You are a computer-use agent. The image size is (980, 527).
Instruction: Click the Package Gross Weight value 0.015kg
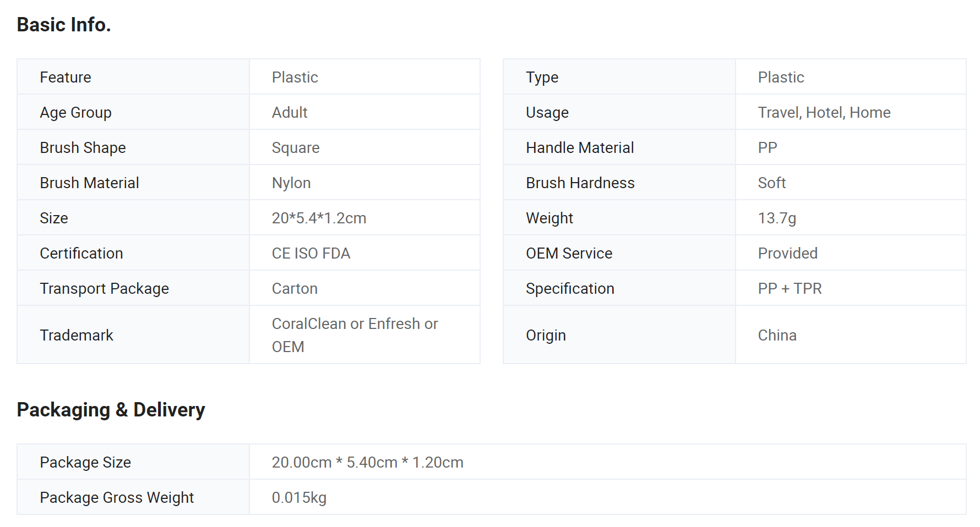(299, 498)
